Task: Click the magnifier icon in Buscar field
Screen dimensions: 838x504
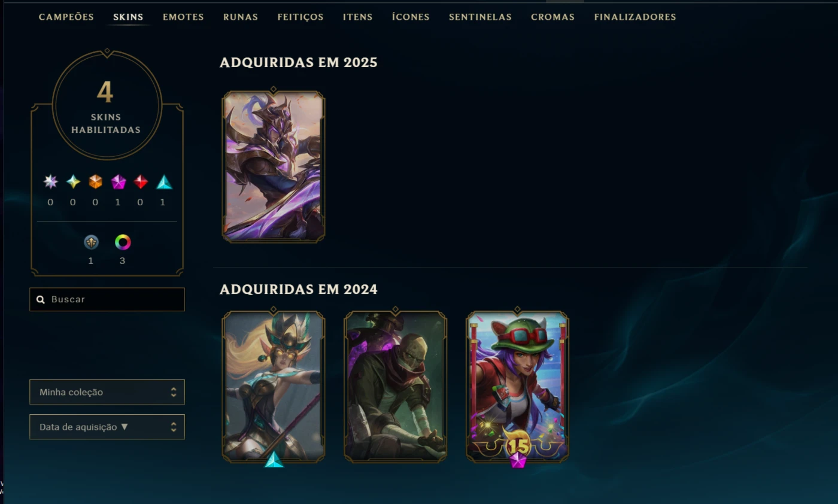Action: tap(40, 299)
